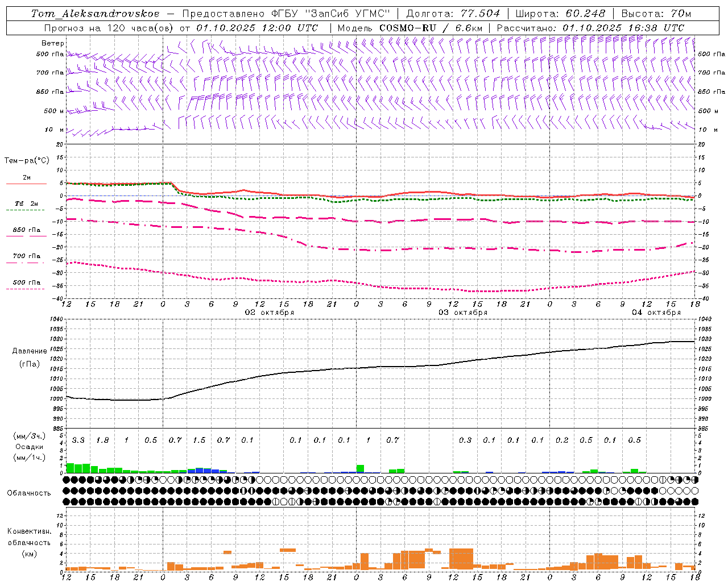Click the Осадки precipitation label
728x582 pixels.
click(30, 447)
